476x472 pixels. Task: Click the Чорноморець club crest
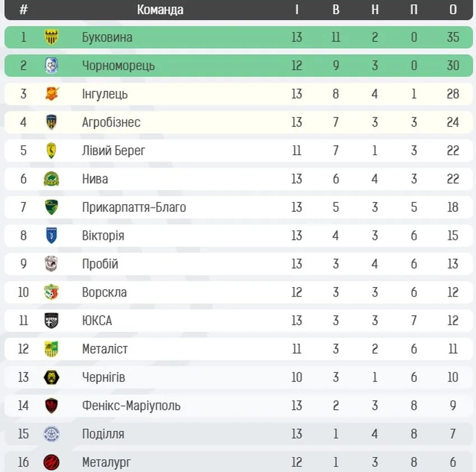[52, 66]
